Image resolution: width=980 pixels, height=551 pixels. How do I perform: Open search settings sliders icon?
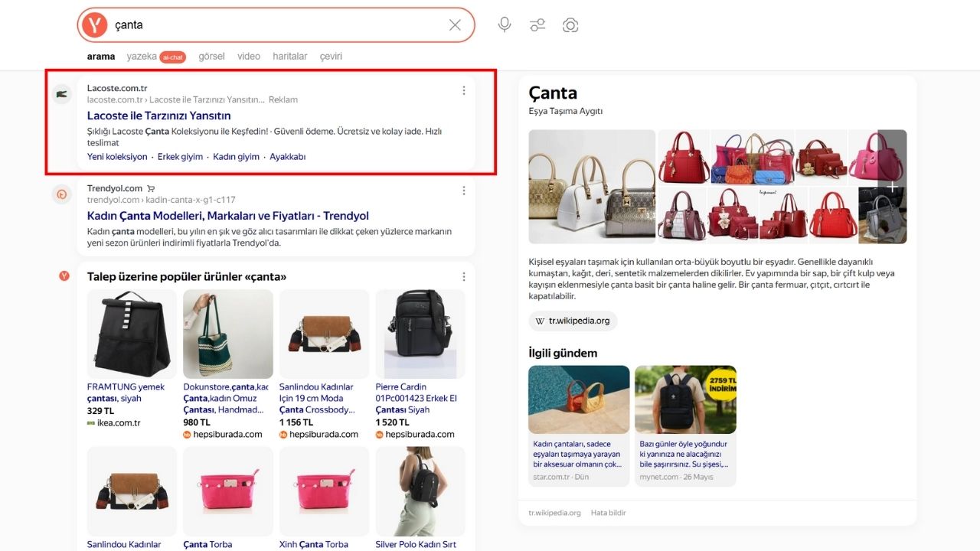tap(537, 25)
